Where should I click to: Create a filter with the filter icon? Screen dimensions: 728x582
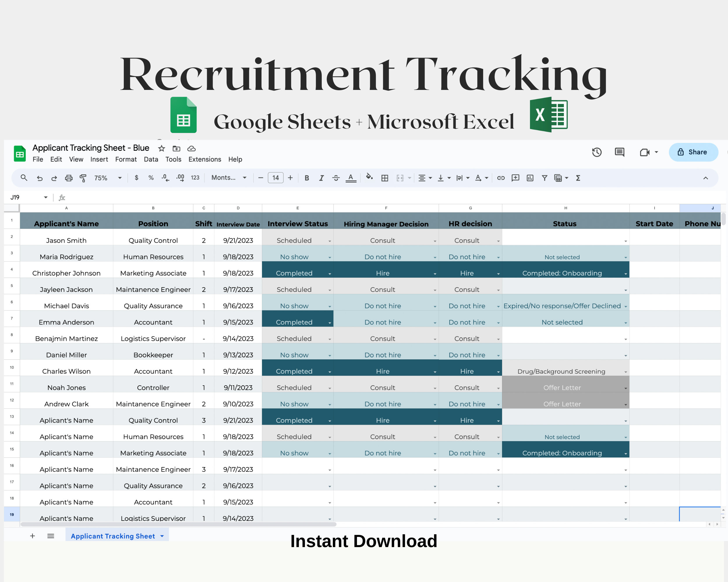point(544,178)
